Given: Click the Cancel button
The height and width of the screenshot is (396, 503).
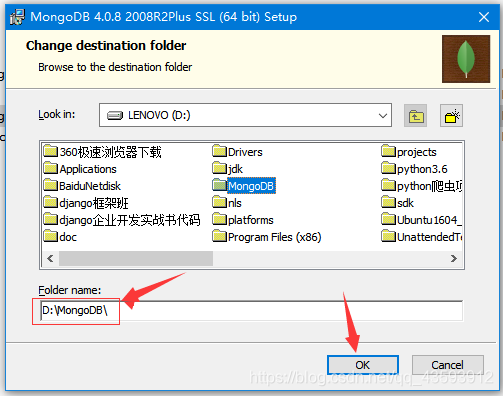Looking at the screenshot, I should click(447, 365).
